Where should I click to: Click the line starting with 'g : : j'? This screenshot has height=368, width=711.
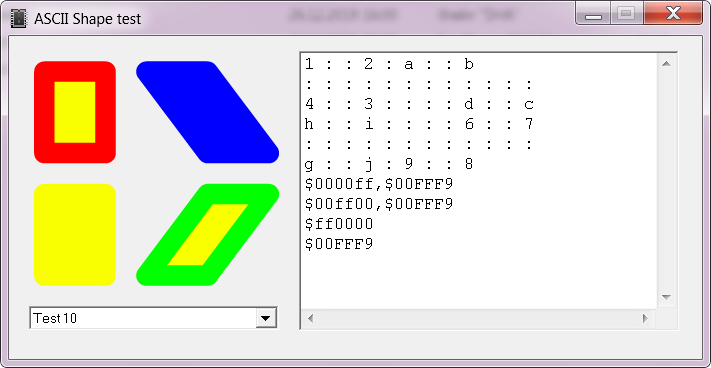tap(389, 165)
